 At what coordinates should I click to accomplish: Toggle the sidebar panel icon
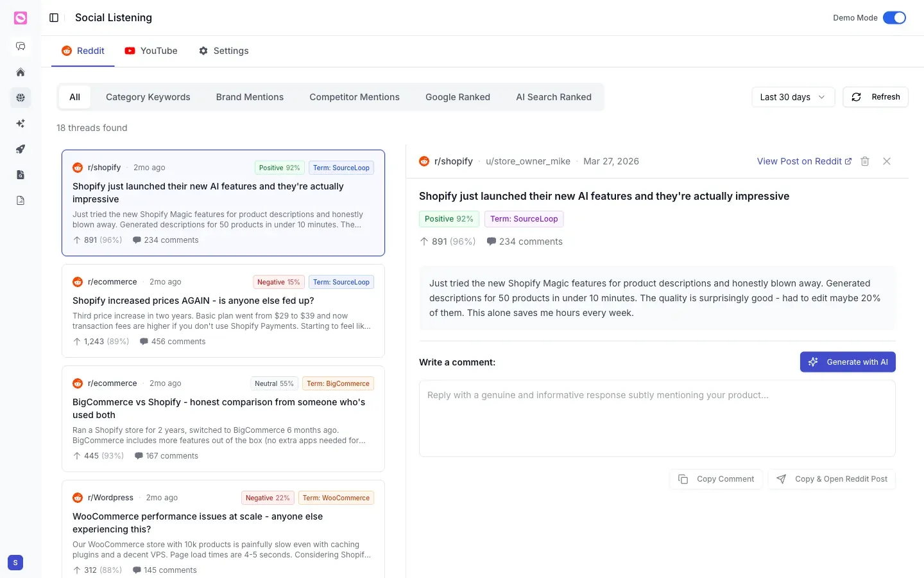coord(54,18)
